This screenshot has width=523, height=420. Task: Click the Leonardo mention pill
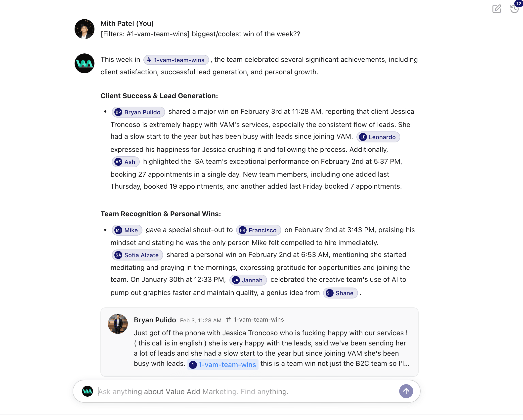pos(378,137)
